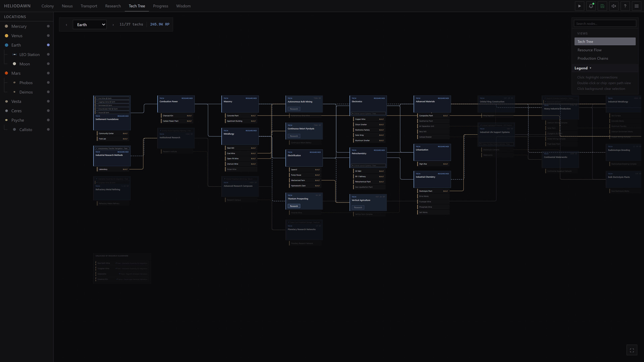Open help with the question mark icon

point(625,6)
